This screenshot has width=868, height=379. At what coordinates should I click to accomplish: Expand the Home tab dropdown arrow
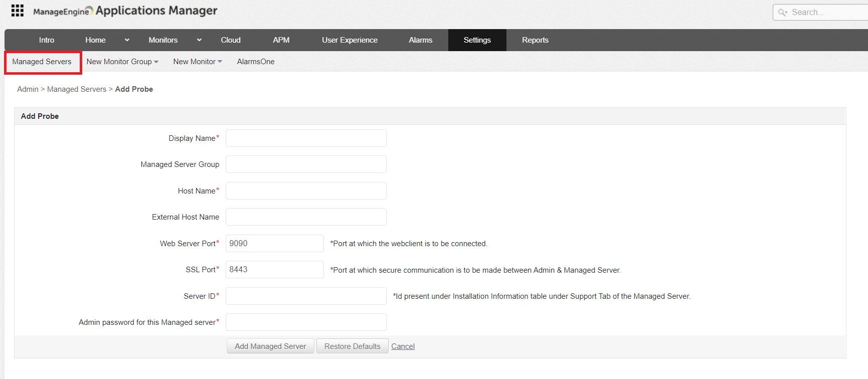point(127,40)
